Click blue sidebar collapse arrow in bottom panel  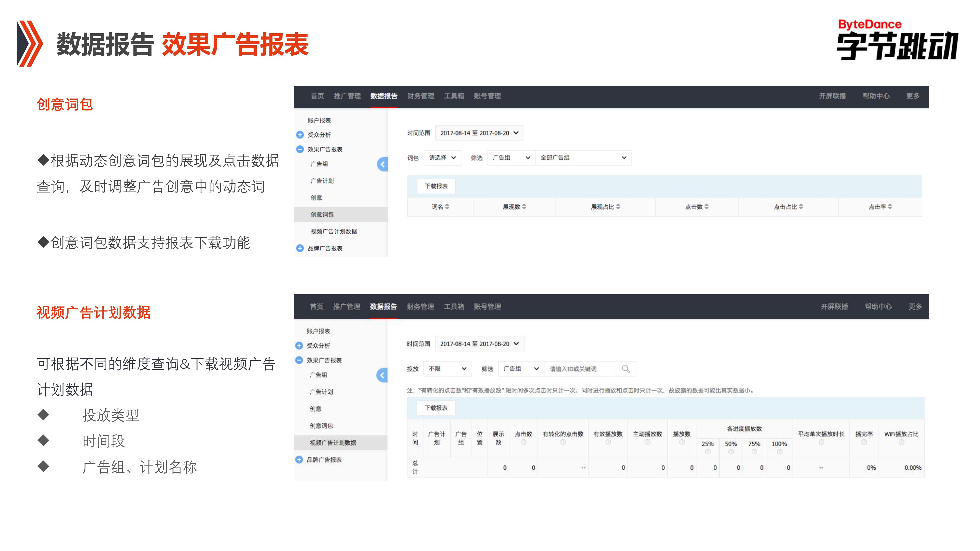(382, 375)
